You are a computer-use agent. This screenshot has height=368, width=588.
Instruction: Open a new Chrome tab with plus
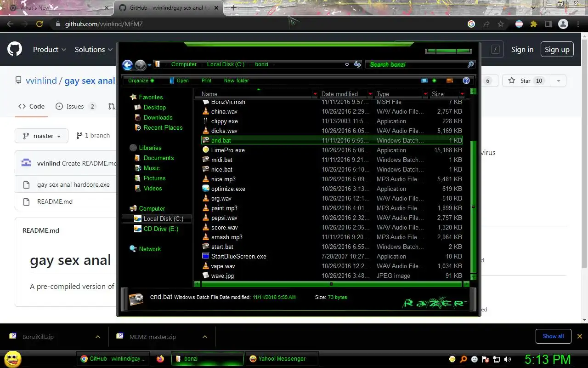click(234, 8)
